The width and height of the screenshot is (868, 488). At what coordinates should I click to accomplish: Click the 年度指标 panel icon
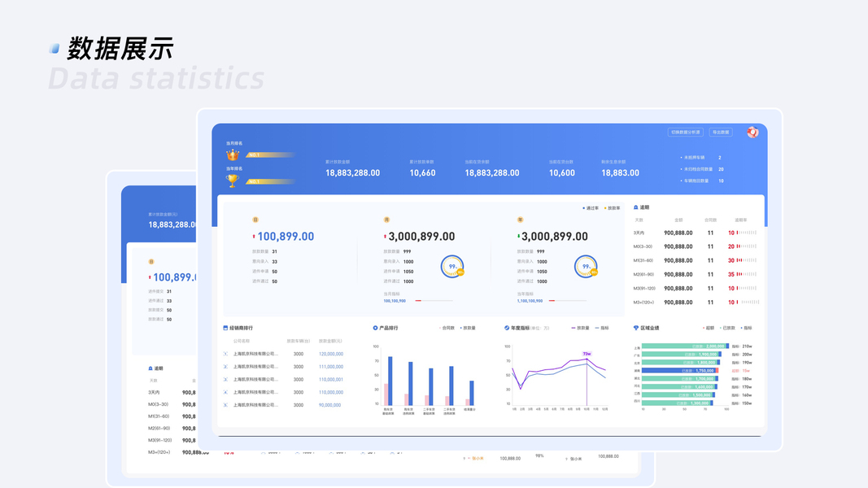[507, 328]
